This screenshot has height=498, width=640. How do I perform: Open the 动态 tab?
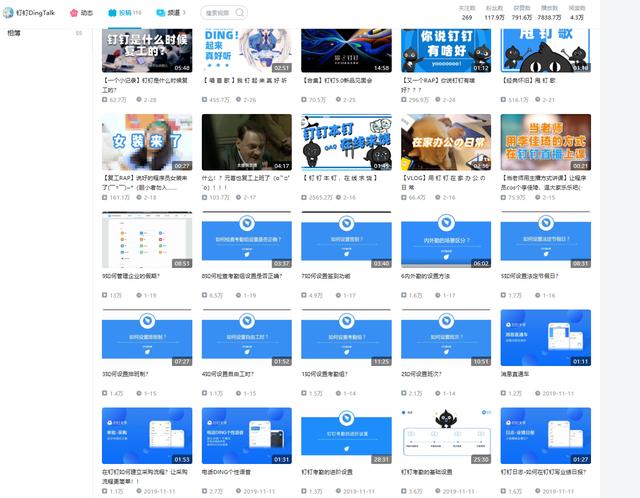pos(82,13)
